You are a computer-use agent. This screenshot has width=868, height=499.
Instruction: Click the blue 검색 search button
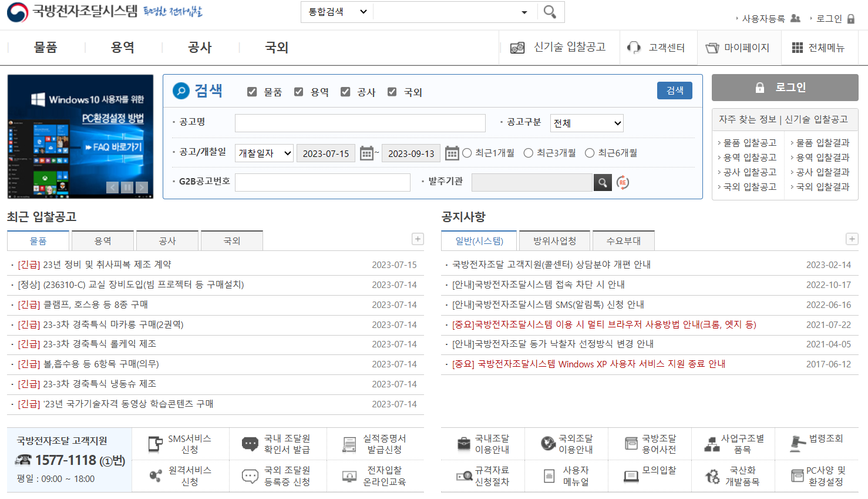coord(674,90)
